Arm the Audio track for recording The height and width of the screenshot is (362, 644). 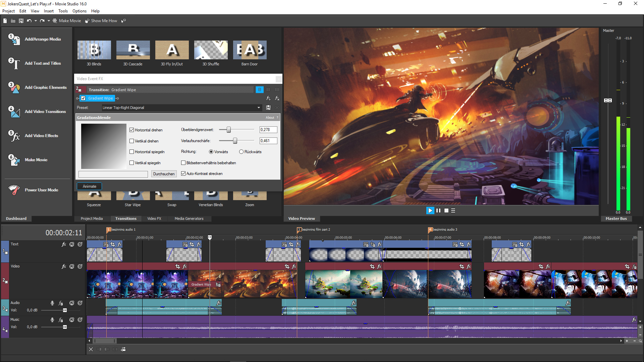click(x=52, y=303)
